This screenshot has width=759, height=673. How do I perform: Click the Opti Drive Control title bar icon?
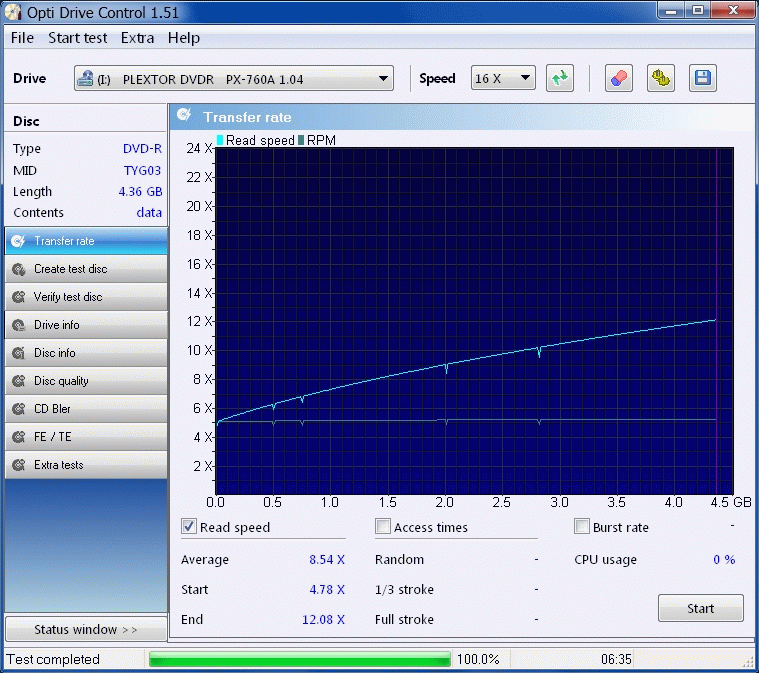(13, 12)
